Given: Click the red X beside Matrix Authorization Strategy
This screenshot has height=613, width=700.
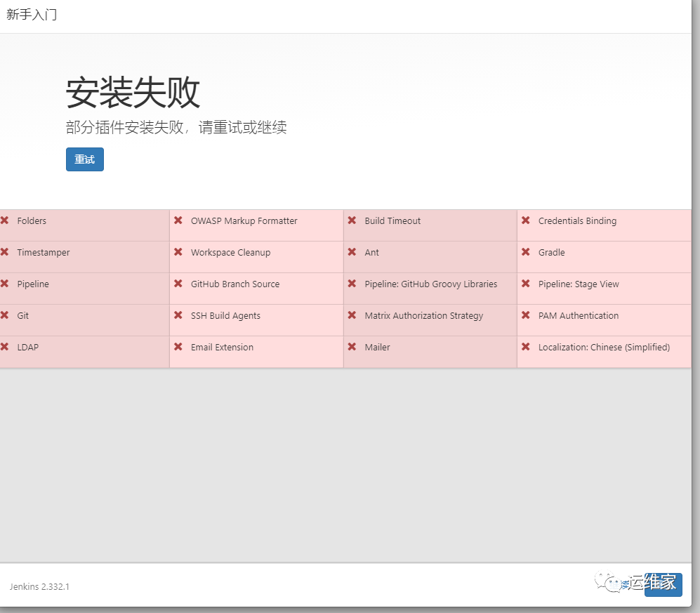Looking at the screenshot, I should (352, 316).
